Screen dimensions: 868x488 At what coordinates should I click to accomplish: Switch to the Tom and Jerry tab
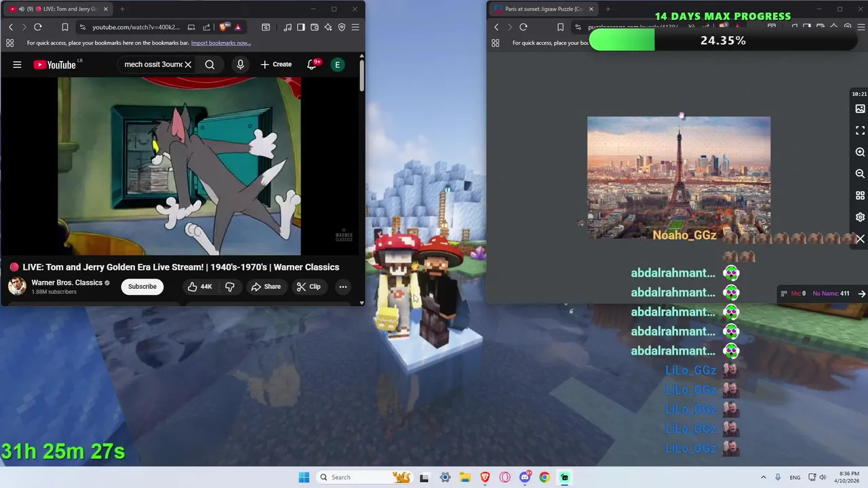point(58,9)
